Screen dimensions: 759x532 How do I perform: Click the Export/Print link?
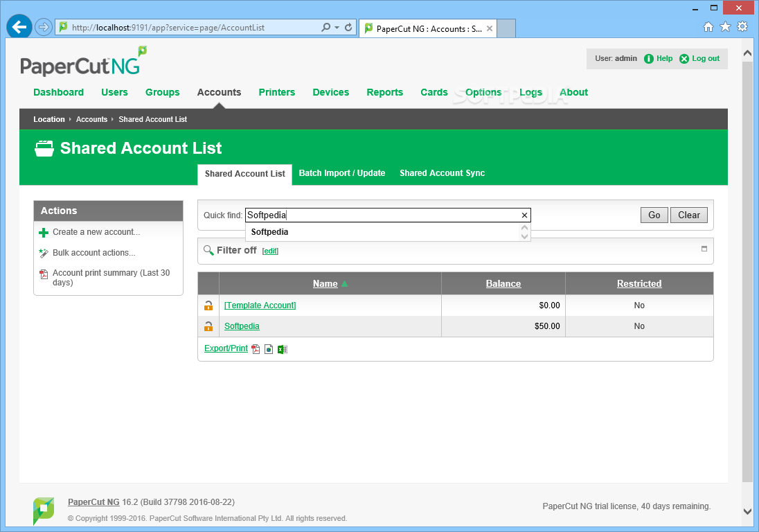coord(226,348)
